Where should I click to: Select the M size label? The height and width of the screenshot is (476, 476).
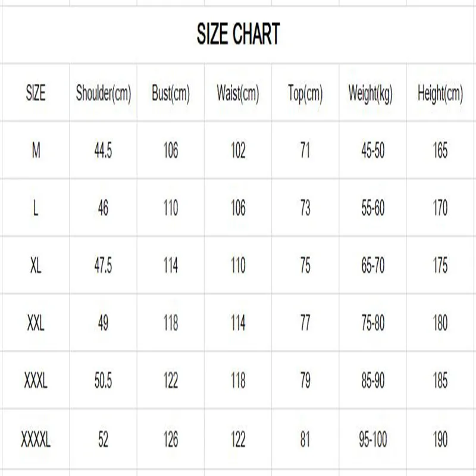[36, 150]
